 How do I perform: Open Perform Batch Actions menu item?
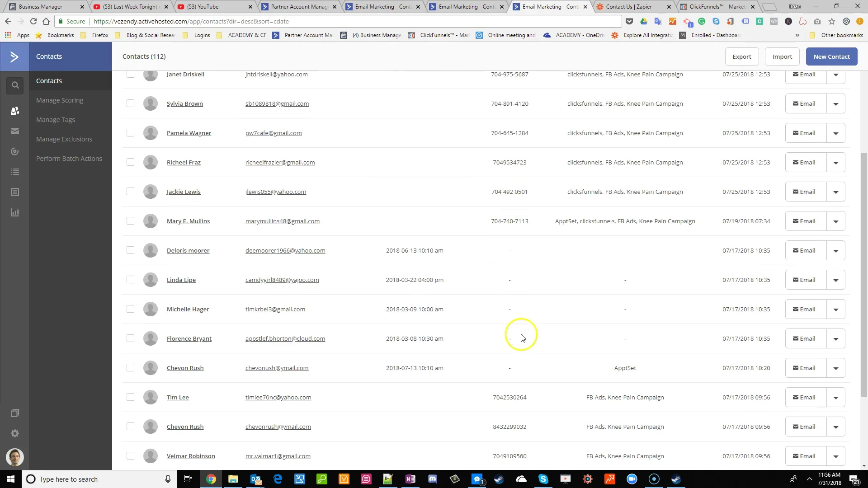point(69,159)
